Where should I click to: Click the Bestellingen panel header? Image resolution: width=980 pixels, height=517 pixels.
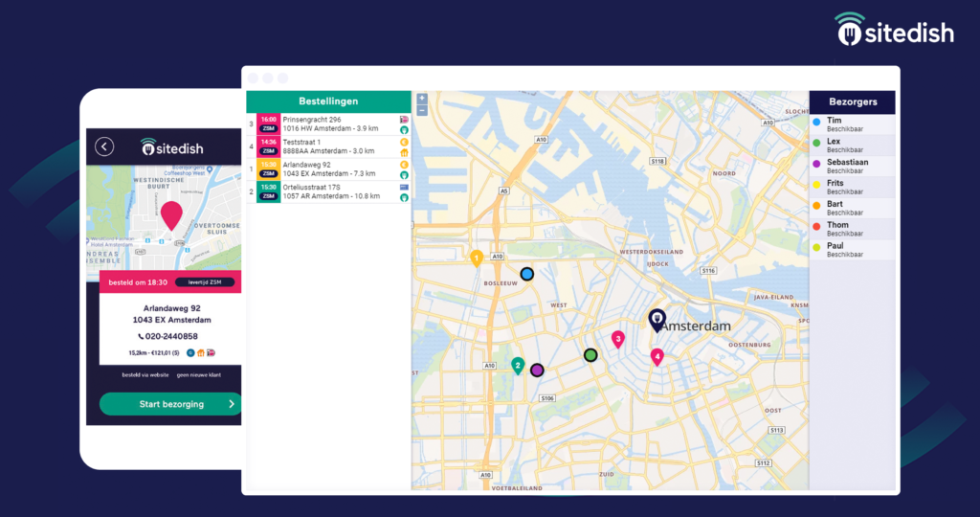point(329,101)
